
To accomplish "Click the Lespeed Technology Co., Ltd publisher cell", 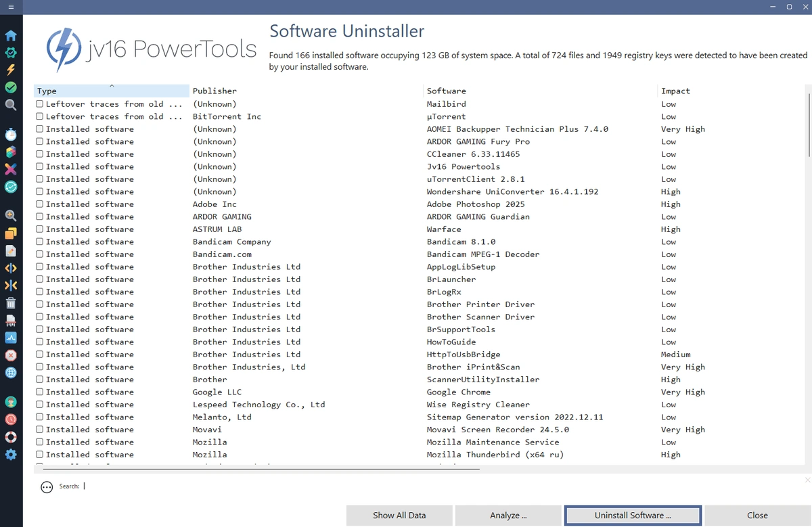I will (258, 405).
